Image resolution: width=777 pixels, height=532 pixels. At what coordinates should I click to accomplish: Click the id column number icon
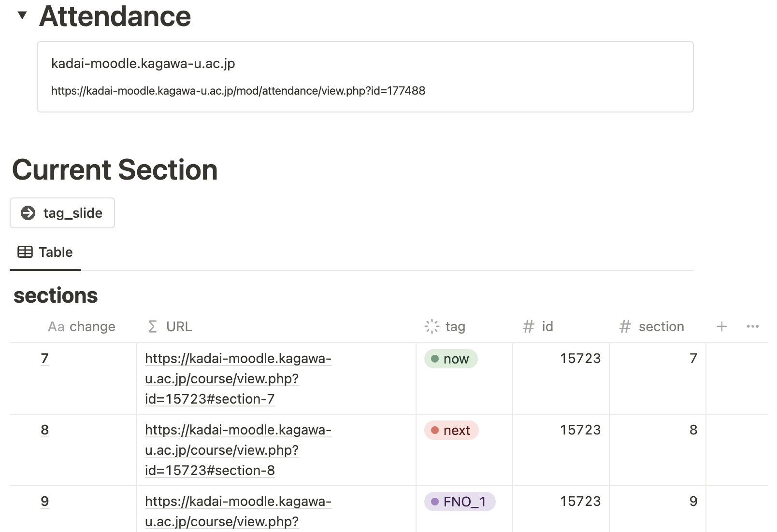click(x=528, y=327)
